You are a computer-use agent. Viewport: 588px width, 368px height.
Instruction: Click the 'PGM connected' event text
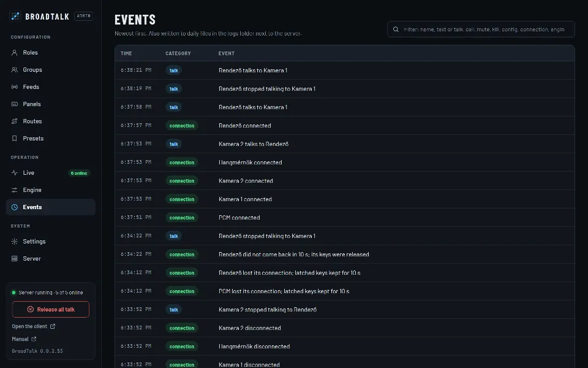(x=239, y=217)
